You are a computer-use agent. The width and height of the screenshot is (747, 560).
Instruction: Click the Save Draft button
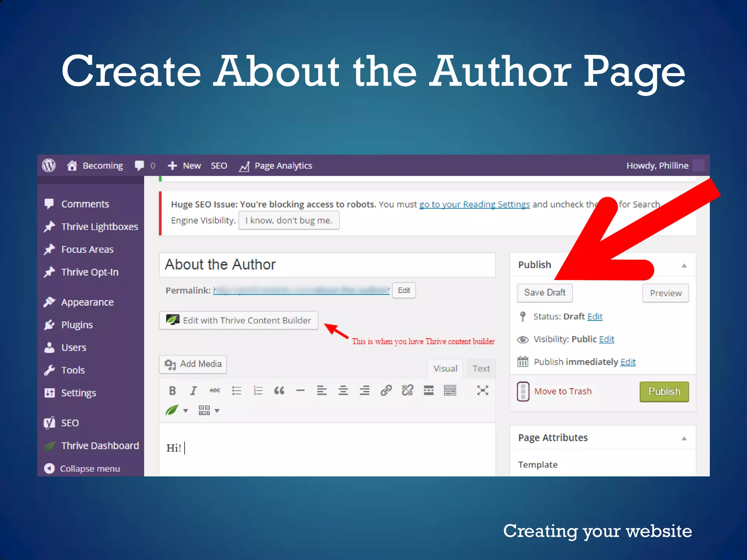coord(545,293)
